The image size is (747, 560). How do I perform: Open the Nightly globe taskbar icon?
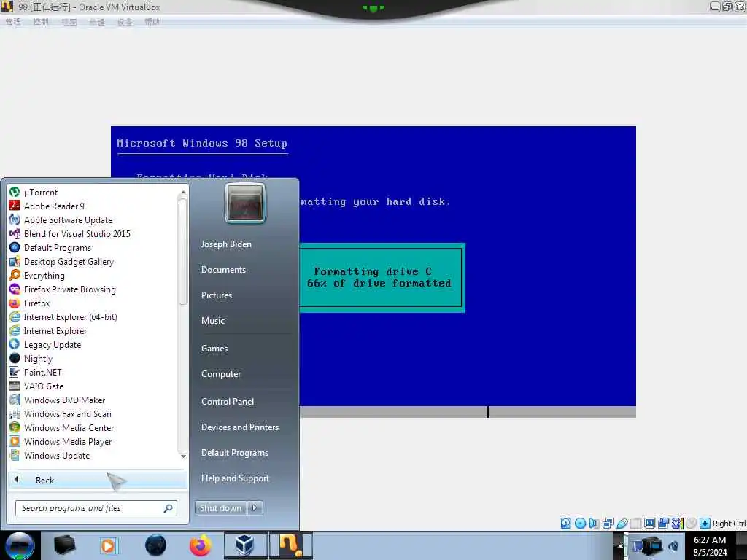click(x=155, y=545)
